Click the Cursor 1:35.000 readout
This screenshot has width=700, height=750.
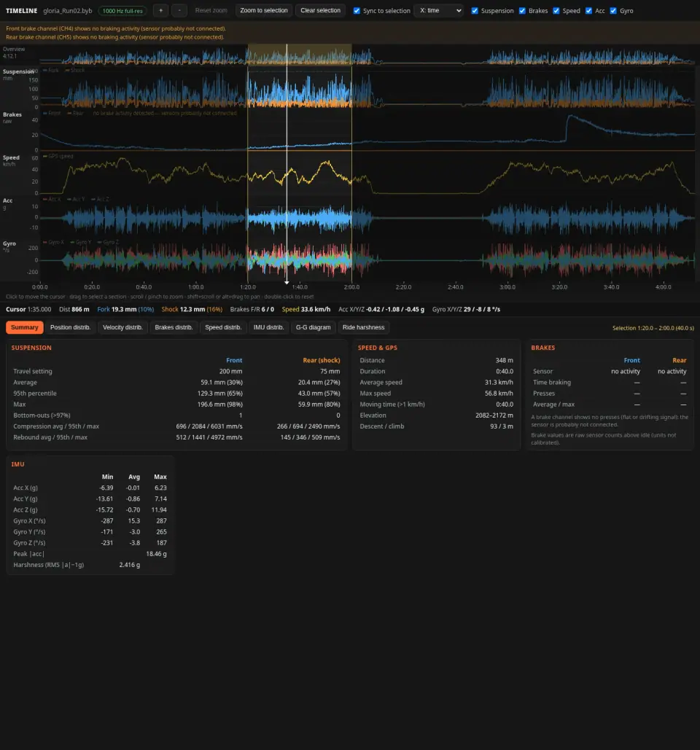(28, 310)
